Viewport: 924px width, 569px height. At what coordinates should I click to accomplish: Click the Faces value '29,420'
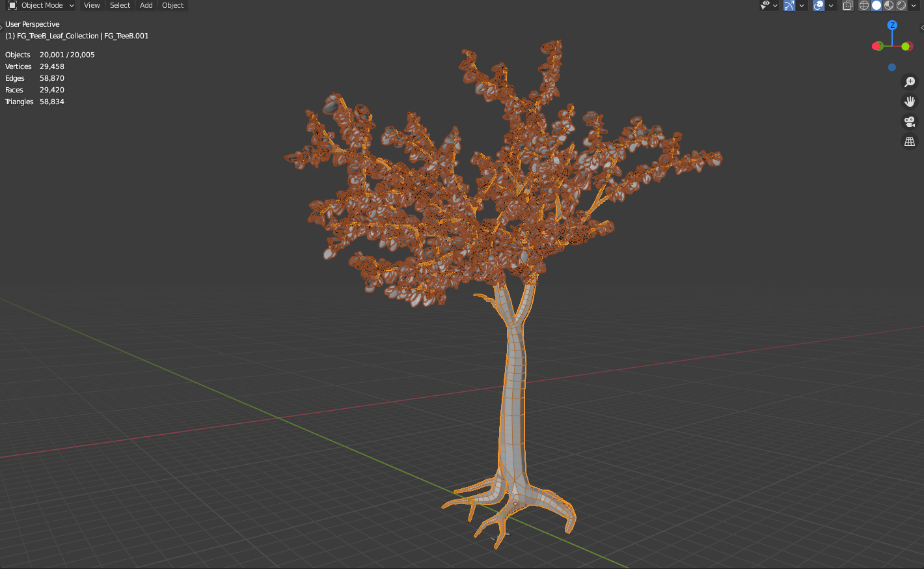click(52, 90)
